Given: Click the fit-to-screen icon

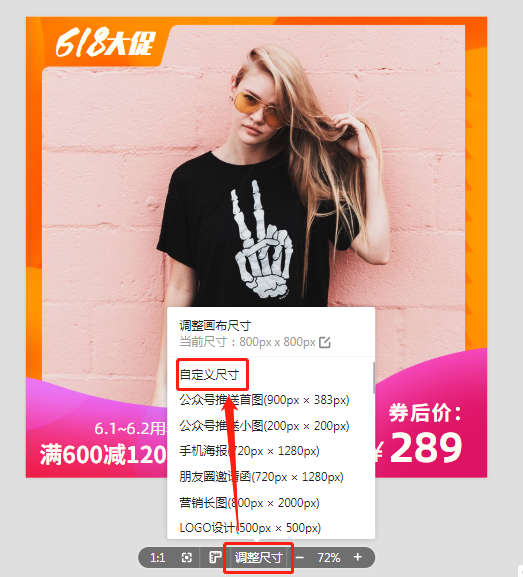Looking at the screenshot, I should tap(187, 557).
